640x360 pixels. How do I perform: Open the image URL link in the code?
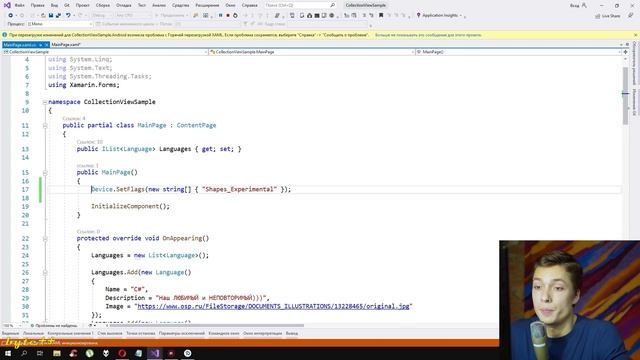(x=273, y=306)
